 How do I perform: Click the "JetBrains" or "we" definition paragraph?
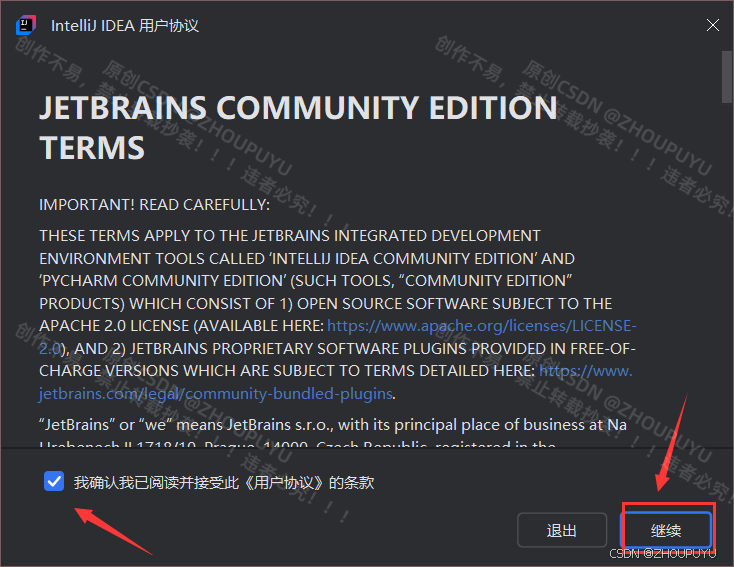click(333, 434)
